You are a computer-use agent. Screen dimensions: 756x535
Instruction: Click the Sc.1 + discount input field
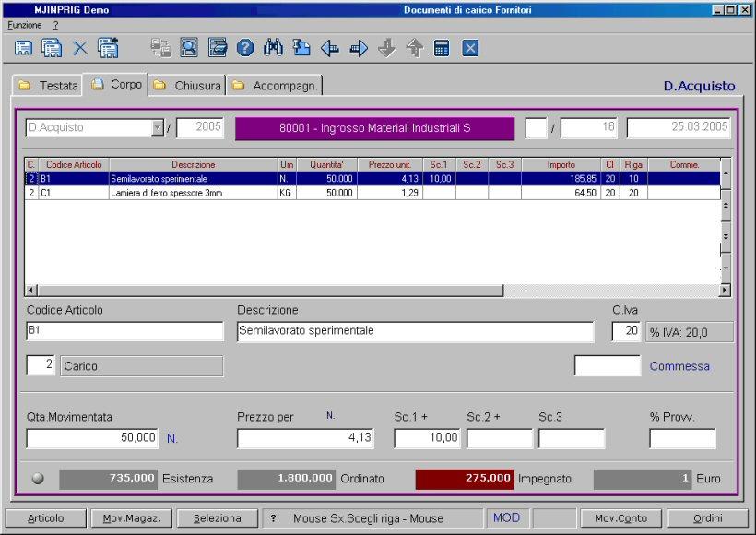coord(427,438)
